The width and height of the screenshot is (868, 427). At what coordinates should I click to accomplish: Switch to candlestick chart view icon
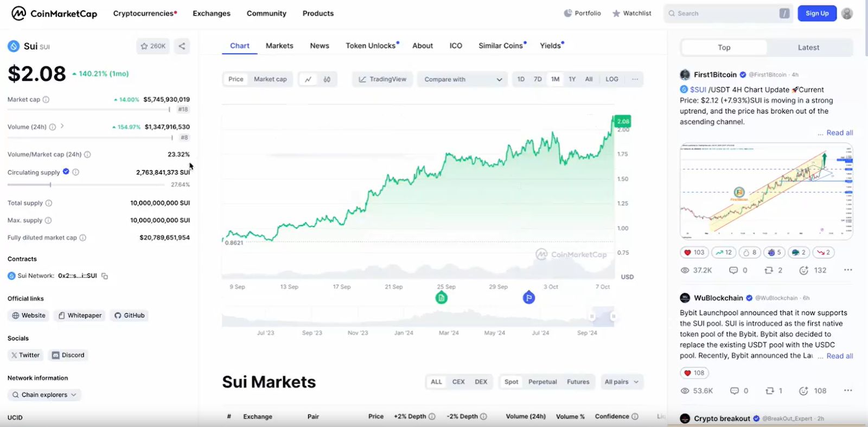coord(327,79)
